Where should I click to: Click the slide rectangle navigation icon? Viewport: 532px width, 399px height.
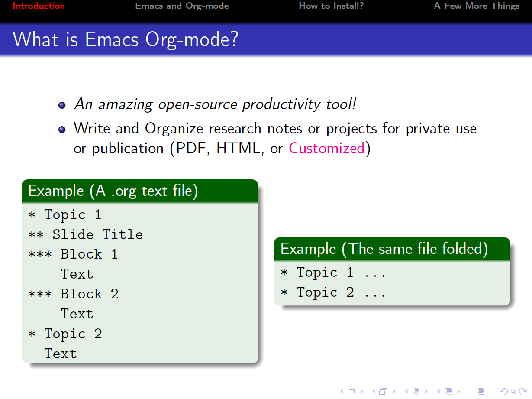click(x=351, y=392)
